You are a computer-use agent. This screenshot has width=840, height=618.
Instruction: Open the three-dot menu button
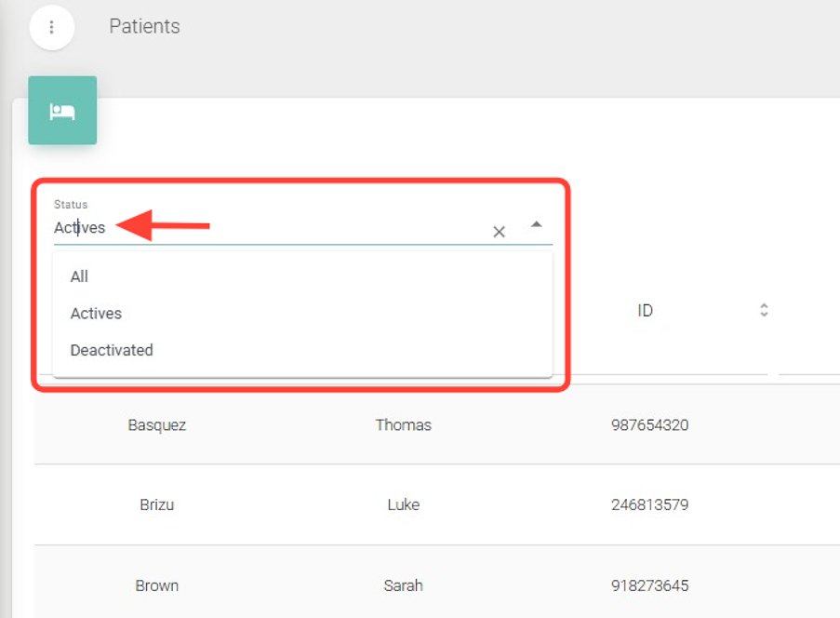tap(51, 28)
